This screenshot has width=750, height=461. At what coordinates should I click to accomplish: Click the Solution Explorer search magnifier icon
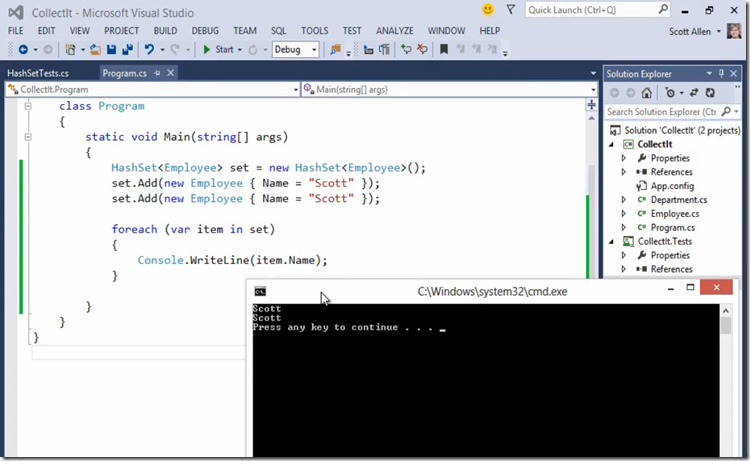click(x=726, y=111)
